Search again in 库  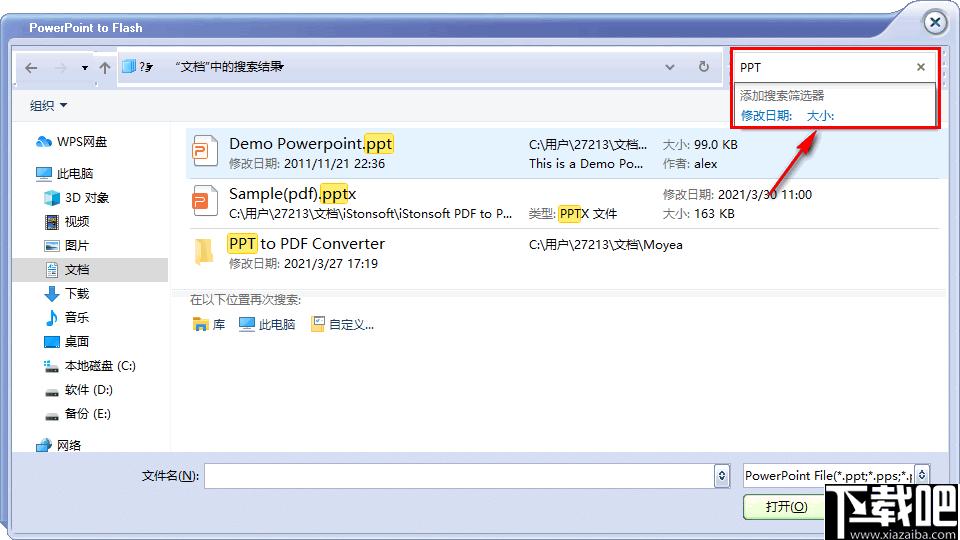pos(209,324)
